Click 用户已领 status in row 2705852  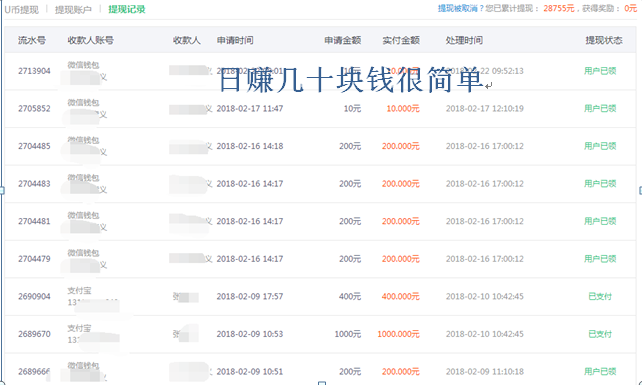[x=600, y=109]
